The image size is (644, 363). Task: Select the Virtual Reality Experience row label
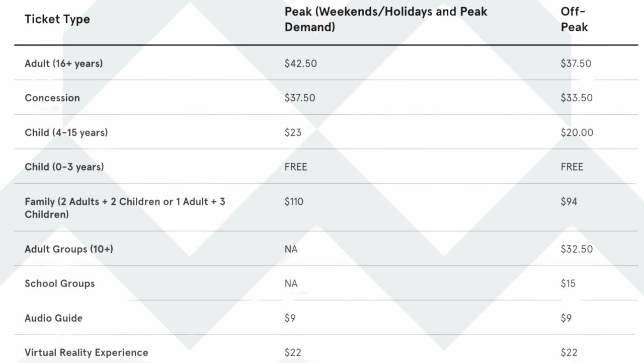87,352
